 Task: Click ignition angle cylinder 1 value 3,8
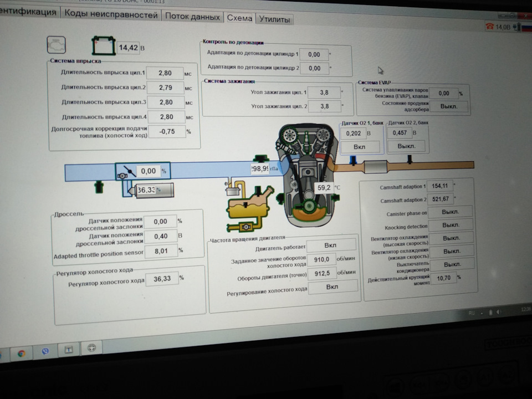point(324,93)
